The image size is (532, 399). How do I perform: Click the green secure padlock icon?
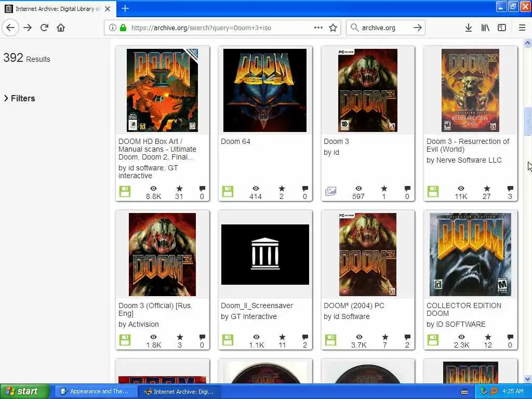click(x=123, y=28)
